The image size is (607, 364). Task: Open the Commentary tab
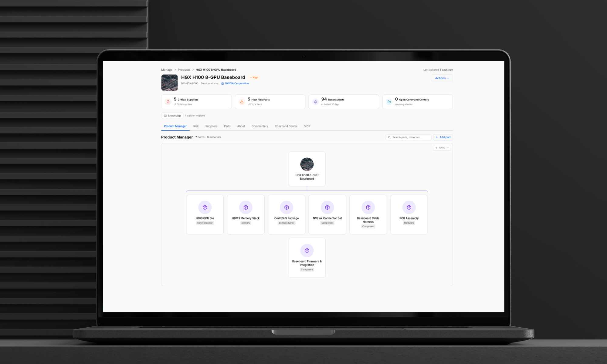tap(260, 126)
